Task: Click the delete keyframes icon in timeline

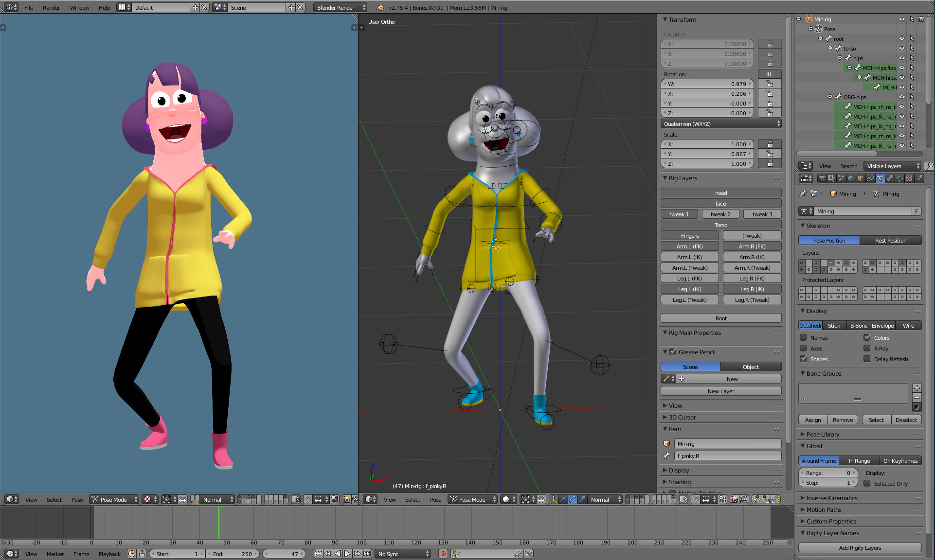Action: [529, 554]
